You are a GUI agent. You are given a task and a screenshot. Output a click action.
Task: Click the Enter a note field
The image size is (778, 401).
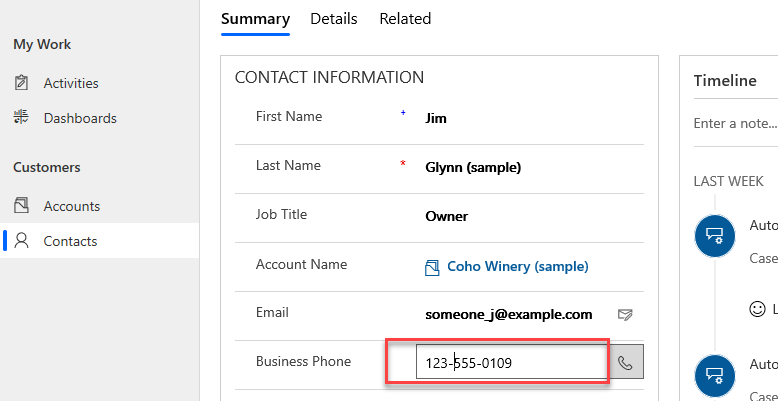tap(735, 123)
